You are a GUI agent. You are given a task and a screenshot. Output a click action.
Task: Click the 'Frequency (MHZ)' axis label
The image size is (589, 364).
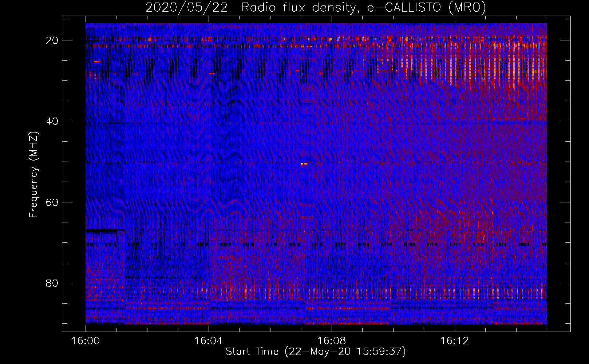[x=33, y=175]
